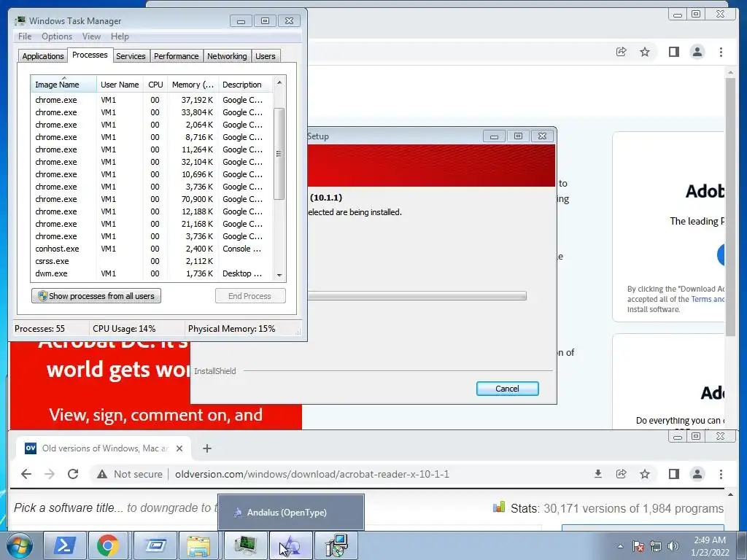The width and height of the screenshot is (747, 560).
Task: Select the dwm.exe process row
Action: tap(152, 273)
